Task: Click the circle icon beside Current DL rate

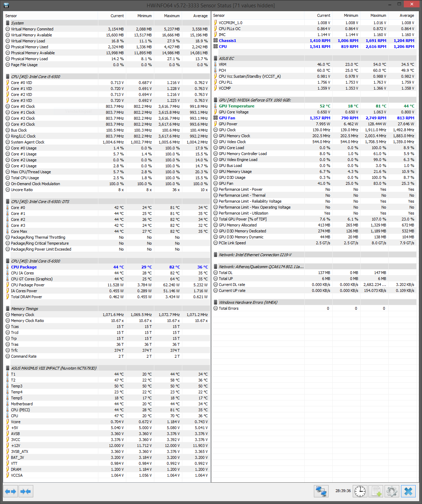Action: coord(216,285)
